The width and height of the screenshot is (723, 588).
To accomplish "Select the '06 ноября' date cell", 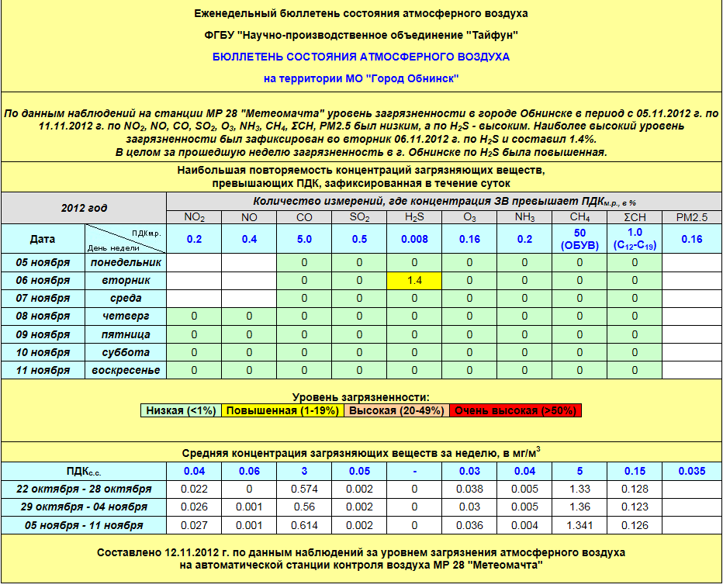I will (x=43, y=280).
